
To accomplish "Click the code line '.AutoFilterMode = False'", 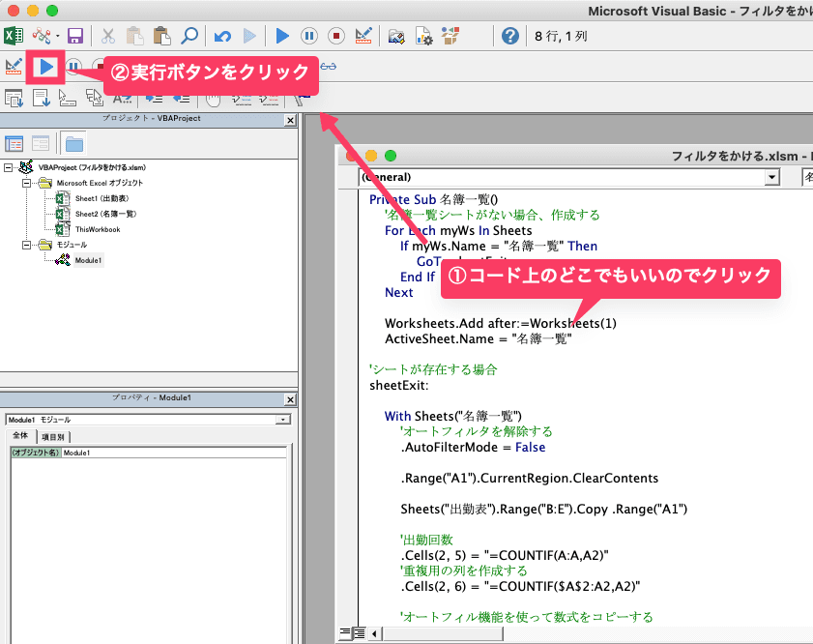I will tap(473, 447).
